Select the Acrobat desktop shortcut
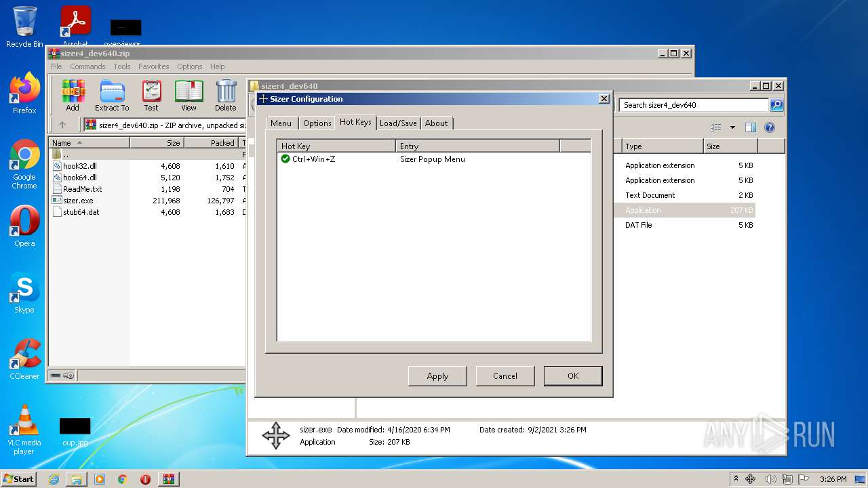The height and width of the screenshot is (488, 868). pos(75,27)
